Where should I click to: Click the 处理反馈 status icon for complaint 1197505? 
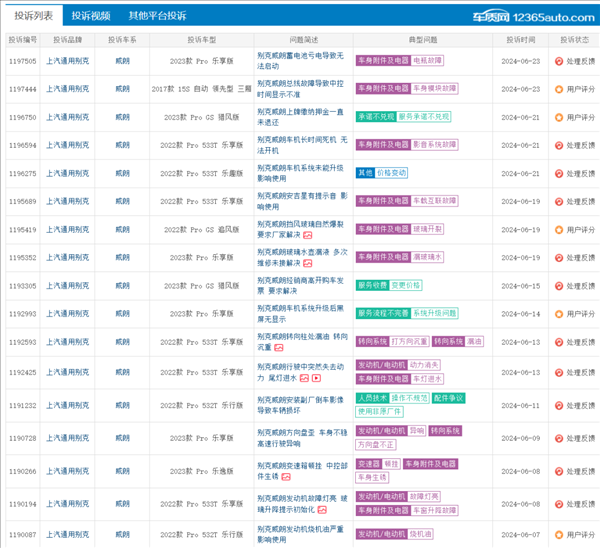[558, 61]
